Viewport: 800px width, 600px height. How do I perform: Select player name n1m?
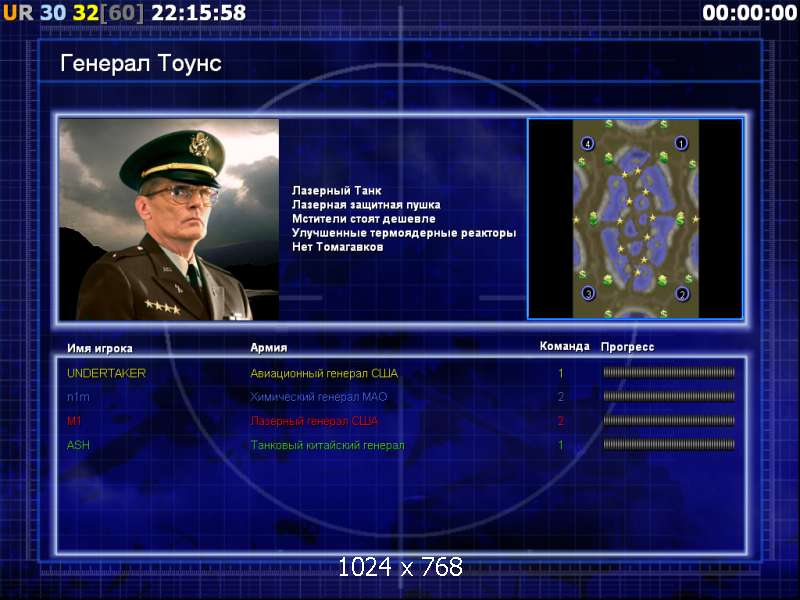(x=78, y=396)
